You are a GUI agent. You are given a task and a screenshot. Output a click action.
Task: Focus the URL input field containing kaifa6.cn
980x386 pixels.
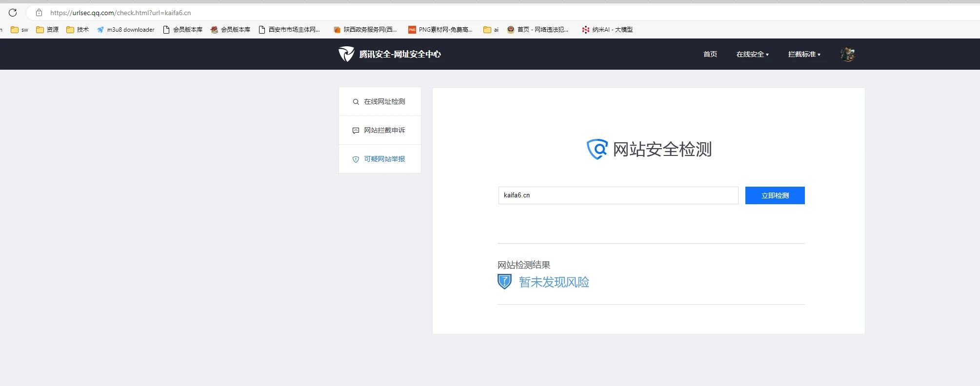click(x=618, y=195)
